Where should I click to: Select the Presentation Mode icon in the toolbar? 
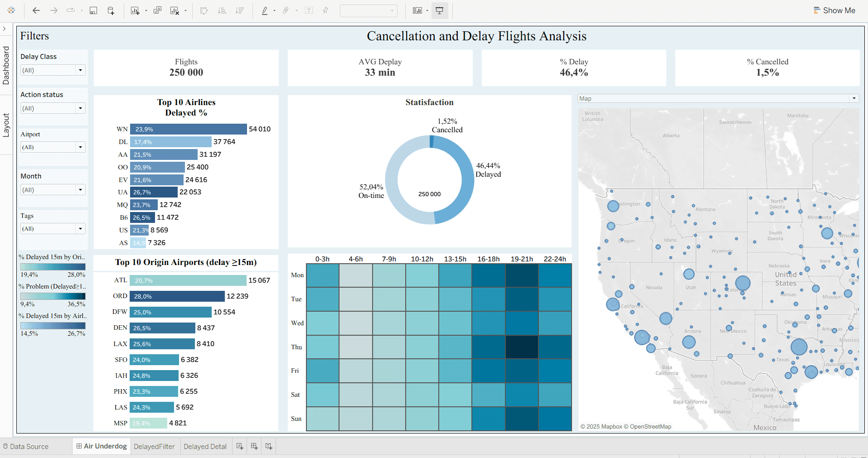(x=439, y=10)
